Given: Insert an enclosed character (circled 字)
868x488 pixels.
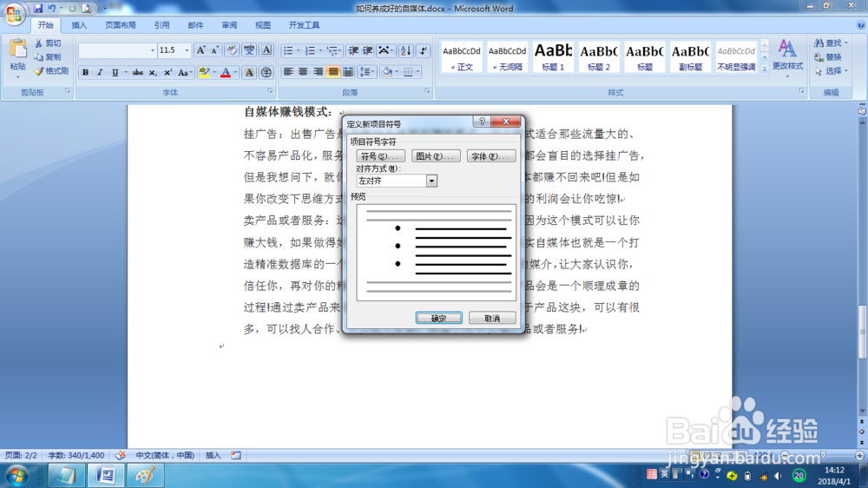Looking at the screenshot, I should pos(266,73).
